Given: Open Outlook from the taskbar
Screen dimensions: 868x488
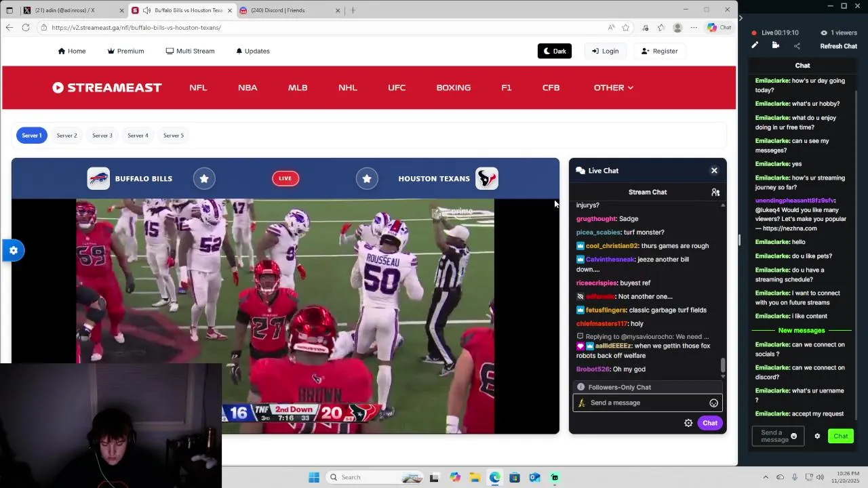Looking at the screenshot, I should (534, 477).
